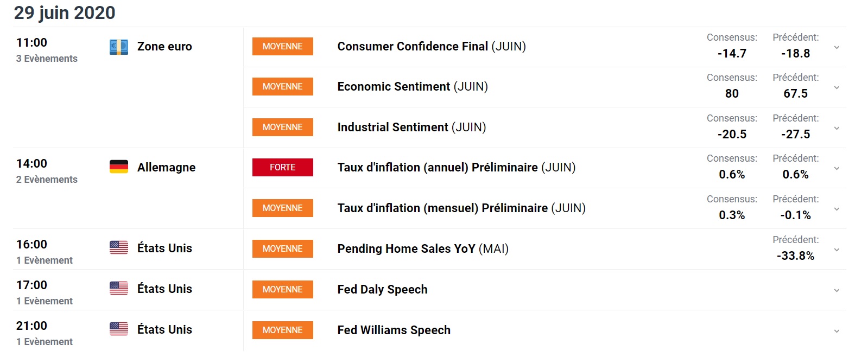
Task: Click the red FORTE importance badge
Action: point(283,168)
